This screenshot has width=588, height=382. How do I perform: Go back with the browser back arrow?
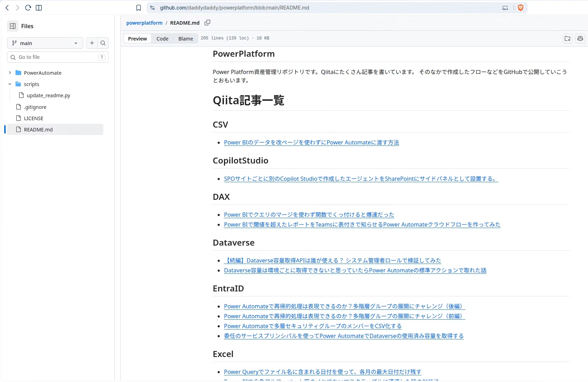coord(7,8)
